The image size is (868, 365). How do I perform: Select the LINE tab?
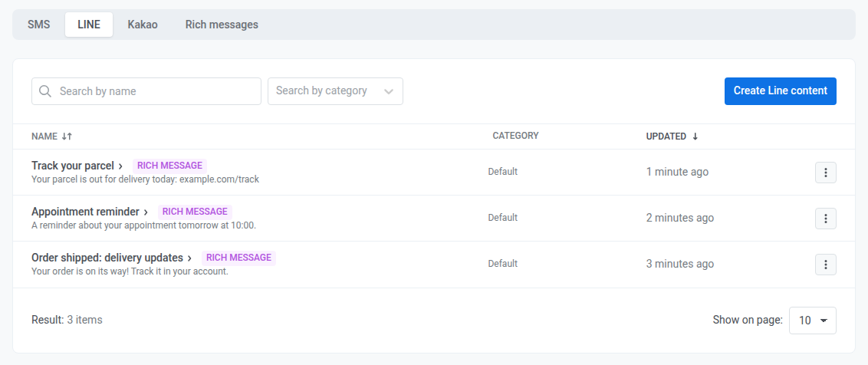pos(89,25)
